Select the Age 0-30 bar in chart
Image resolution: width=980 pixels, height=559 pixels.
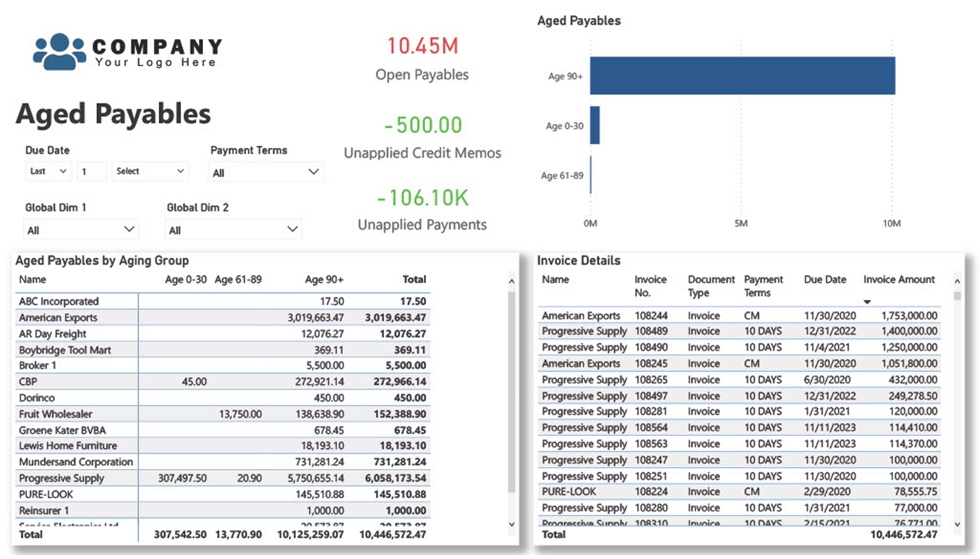click(595, 125)
